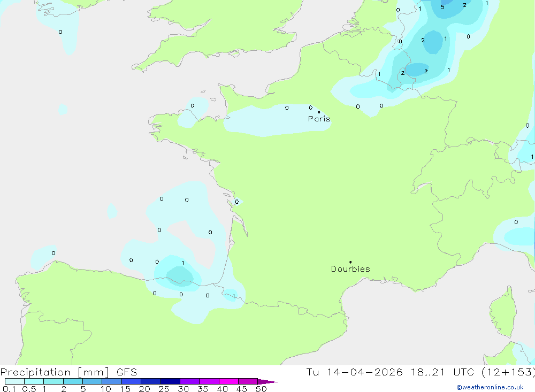Click the '25' legend scale value
Screen dimensions: 535x392
(x=164, y=389)
